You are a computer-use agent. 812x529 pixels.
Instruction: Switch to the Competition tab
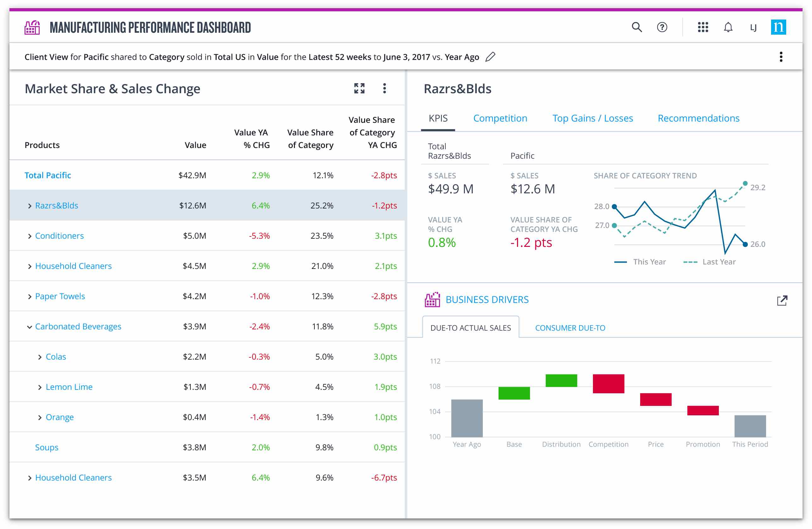point(500,118)
